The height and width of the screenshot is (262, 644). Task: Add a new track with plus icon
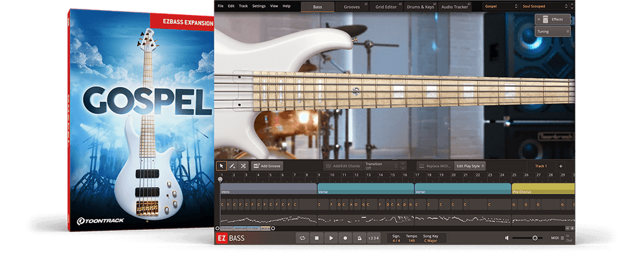[561, 166]
